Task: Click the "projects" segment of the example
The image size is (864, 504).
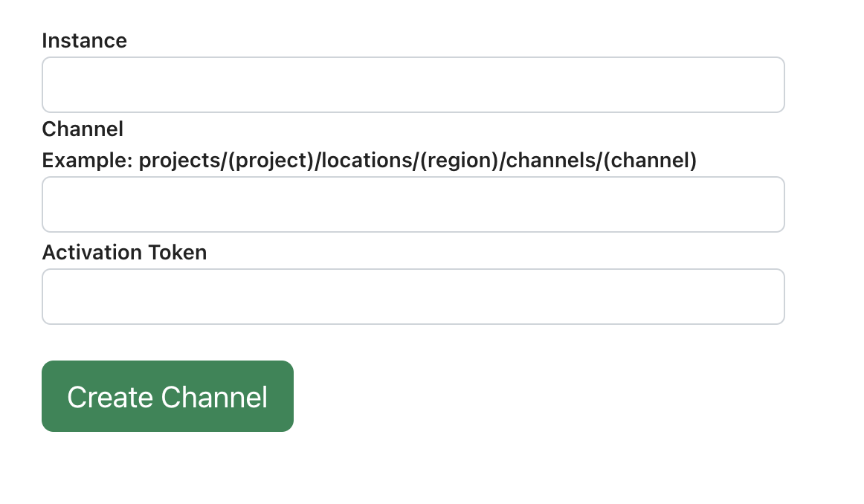Action: [x=178, y=161]
